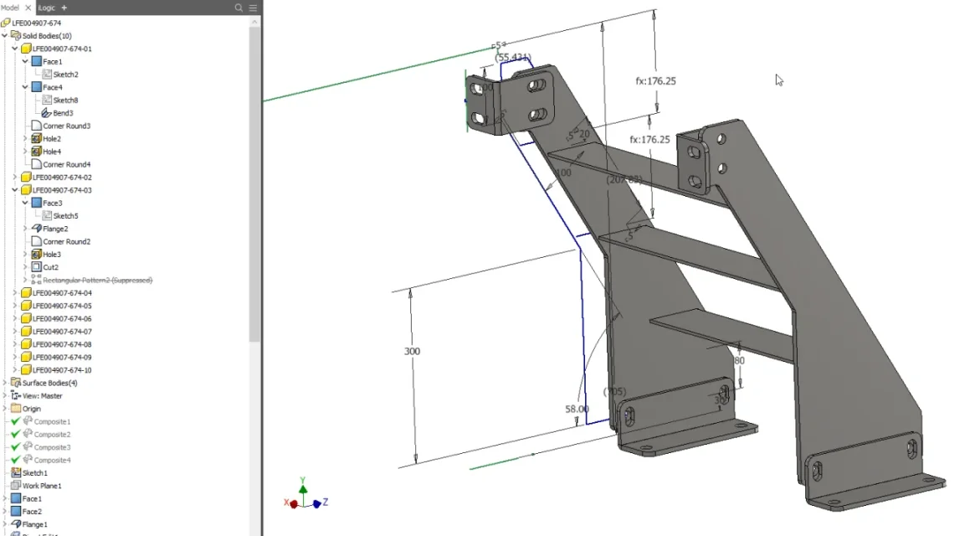Click the green check beside Composite1

pos(16,421)
